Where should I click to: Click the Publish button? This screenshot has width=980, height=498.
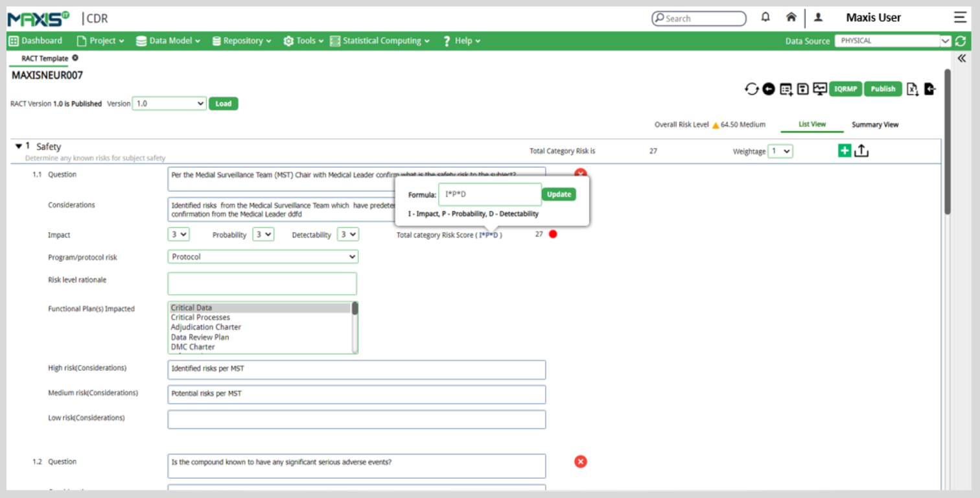point(883,89)
